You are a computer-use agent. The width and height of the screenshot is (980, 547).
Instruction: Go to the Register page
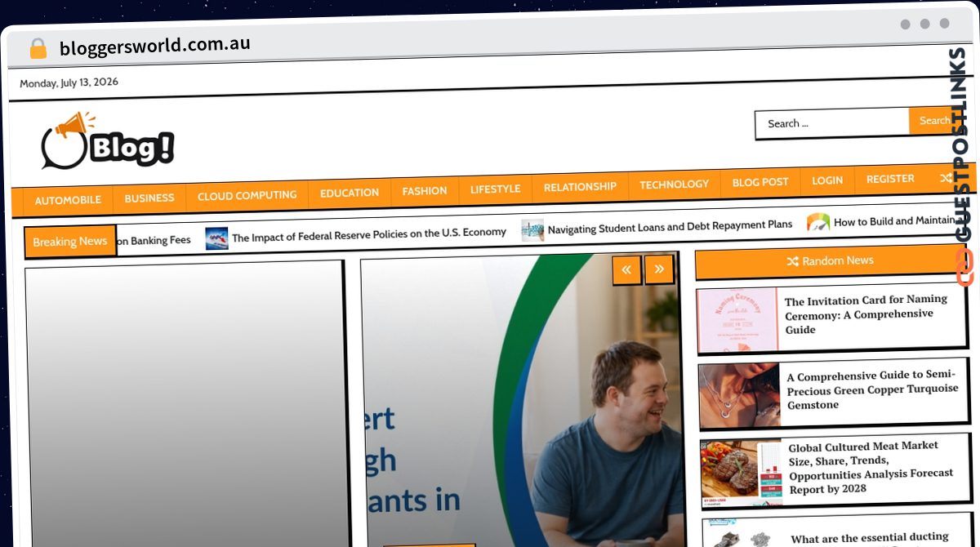[890, 179]
